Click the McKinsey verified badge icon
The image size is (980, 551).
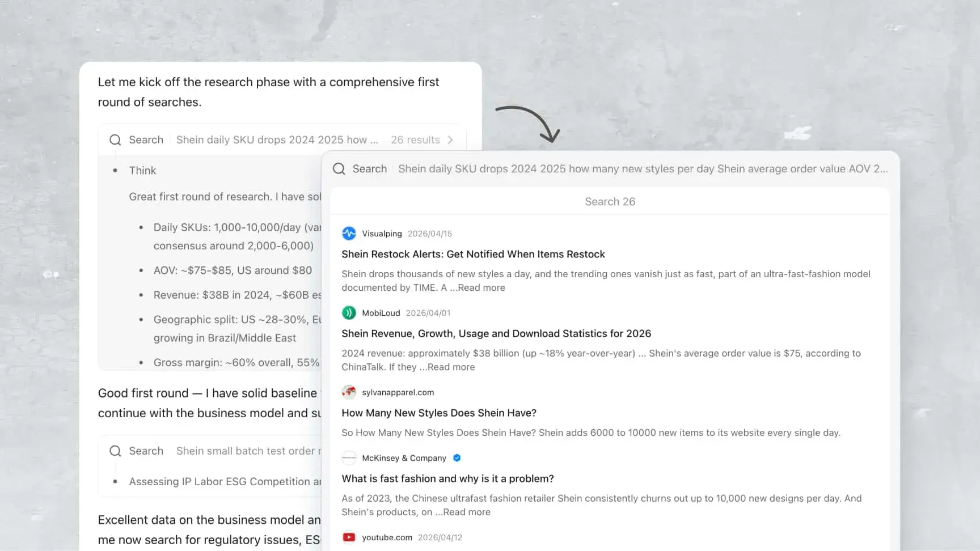click(457, 458)
